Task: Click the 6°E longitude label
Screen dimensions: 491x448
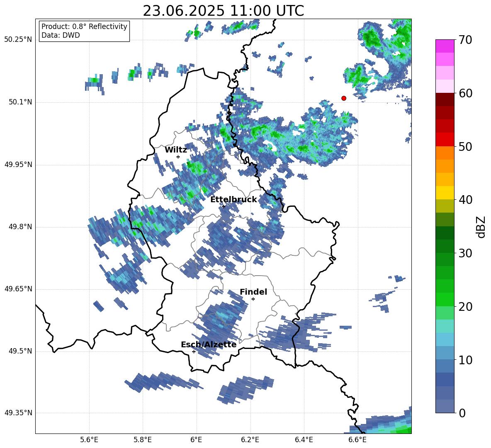Action: pyautogui.click(x=196, y=440)
